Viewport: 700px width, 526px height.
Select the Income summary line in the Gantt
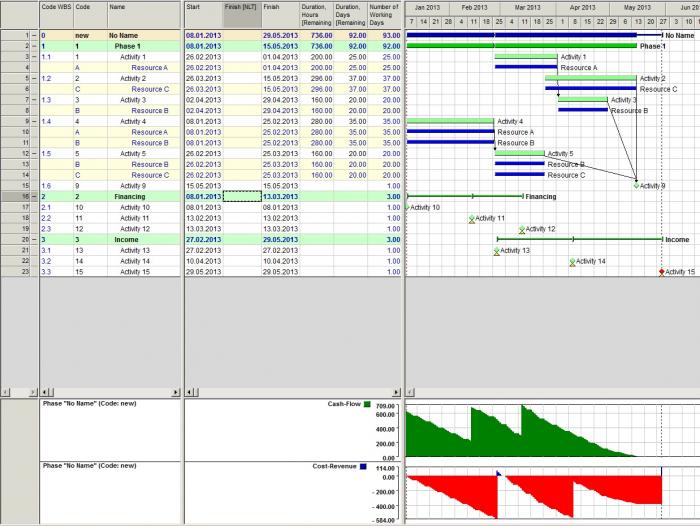click(580, 239)
